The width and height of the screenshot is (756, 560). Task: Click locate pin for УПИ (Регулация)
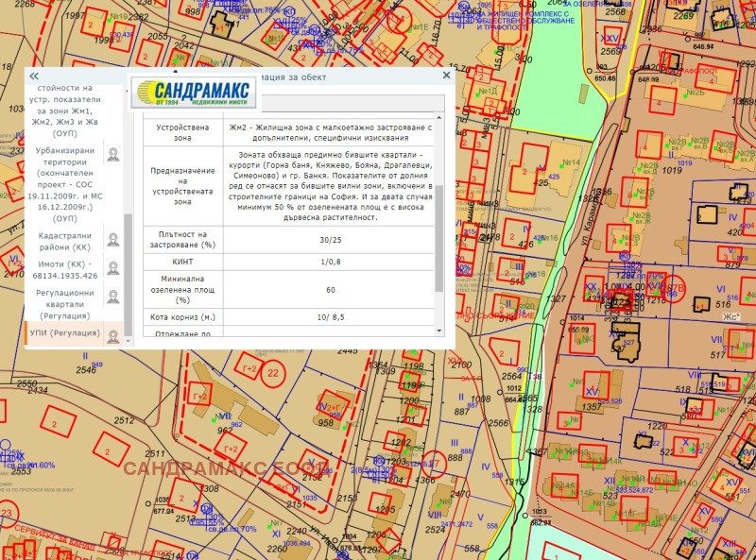coord(112,336)
